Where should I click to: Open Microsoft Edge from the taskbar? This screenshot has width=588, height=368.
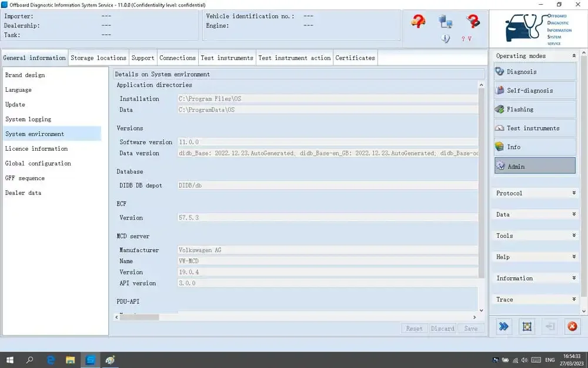click(51, 360)
